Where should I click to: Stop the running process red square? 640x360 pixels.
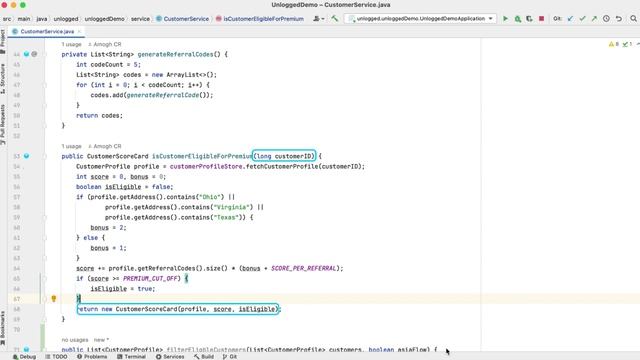click(542, 19)
